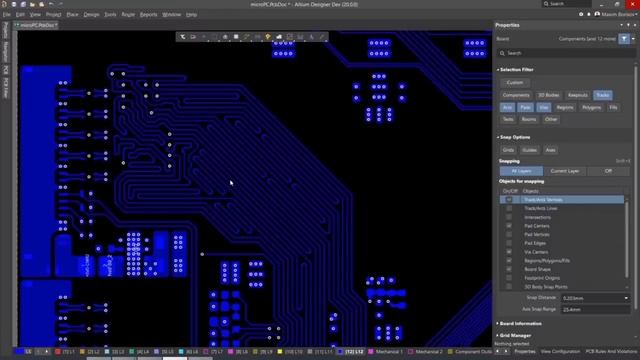The image size is (640, 360).
Task: Toggle the Polygons selection filter button
Action: [x=591, y=107]
